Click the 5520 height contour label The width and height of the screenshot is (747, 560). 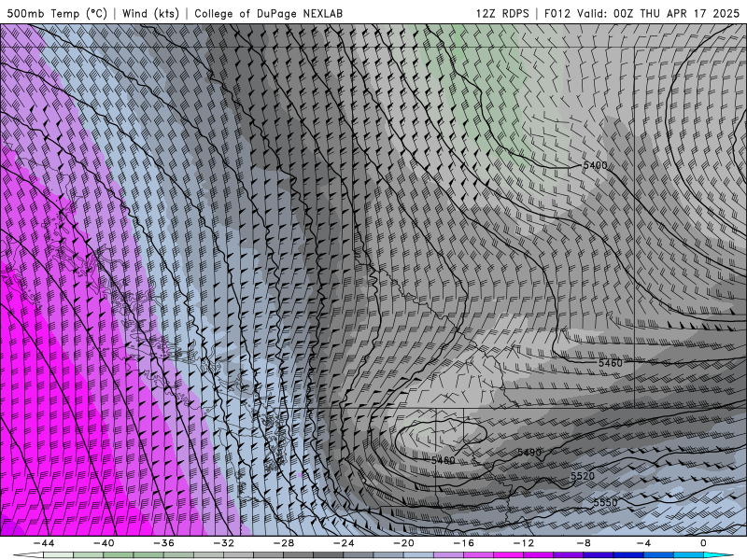tap(583, 476)
